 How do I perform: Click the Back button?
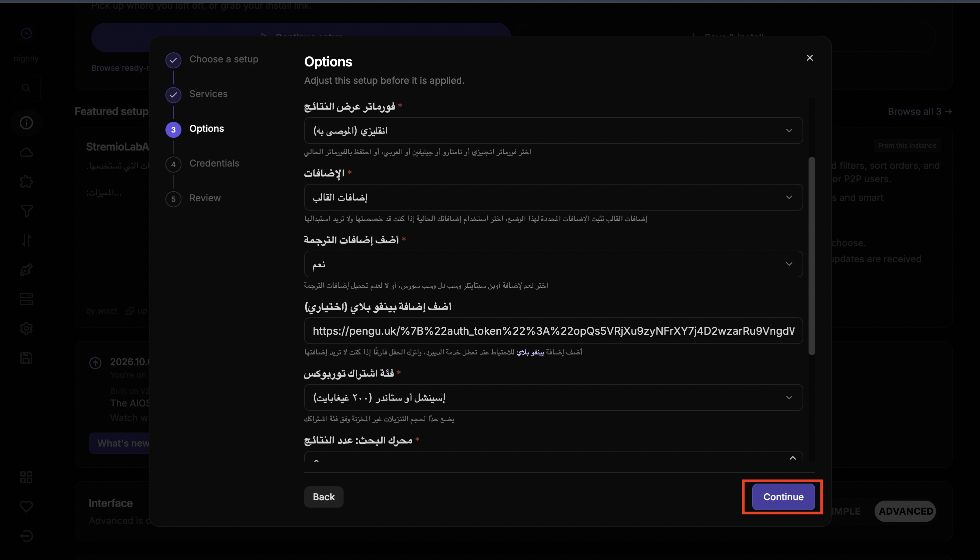[324, 497]
